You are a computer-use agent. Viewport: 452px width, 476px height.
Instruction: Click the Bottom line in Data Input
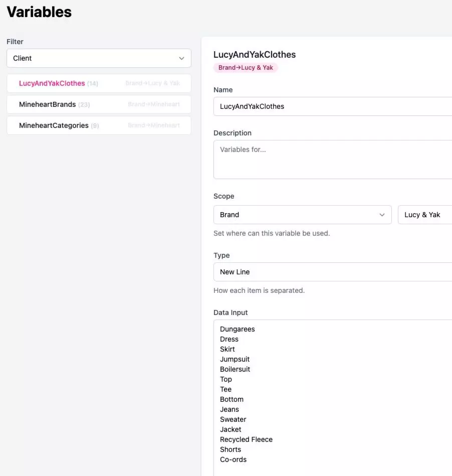pos(232,399)
